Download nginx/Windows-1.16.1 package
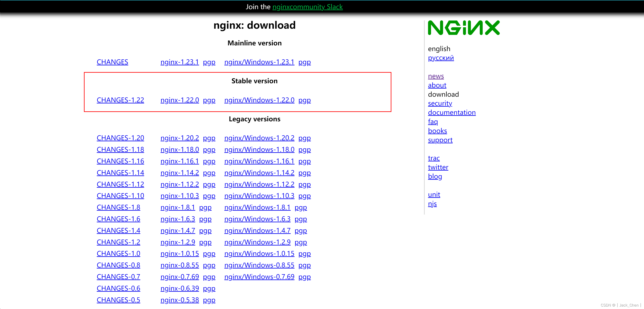Image resolution: width=644 pixels, height=309 pixels. point(259,161)
